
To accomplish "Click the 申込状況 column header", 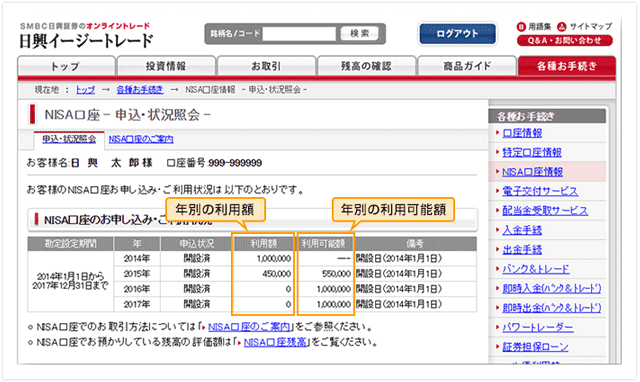I will pos(197,244).
